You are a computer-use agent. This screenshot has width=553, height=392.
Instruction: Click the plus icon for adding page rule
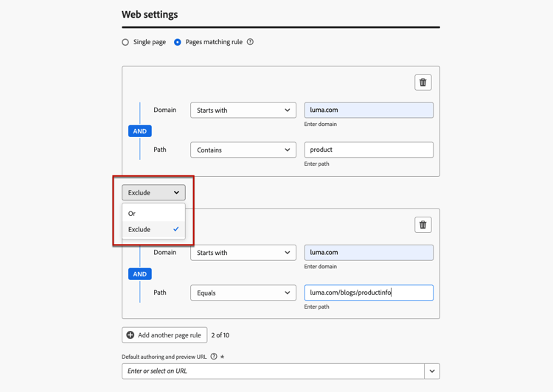pyautogui.click(x=131, y=335)
